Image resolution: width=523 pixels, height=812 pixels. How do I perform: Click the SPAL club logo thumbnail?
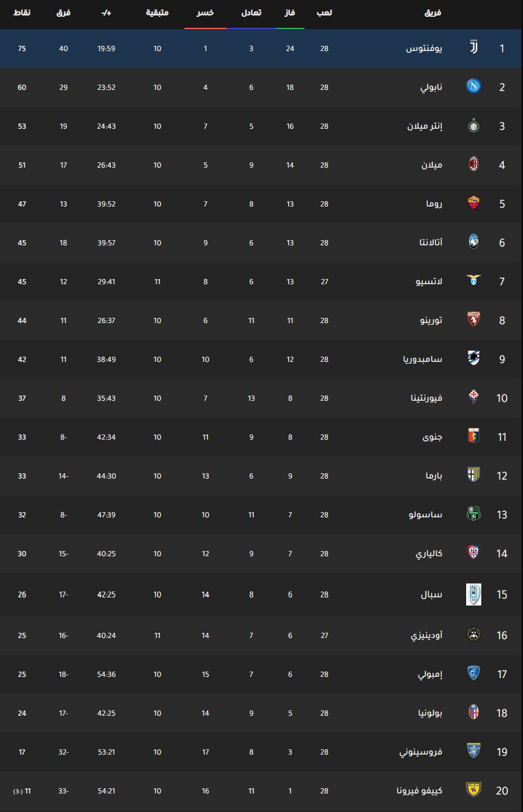pyautogui.click(x=474, y=594)
